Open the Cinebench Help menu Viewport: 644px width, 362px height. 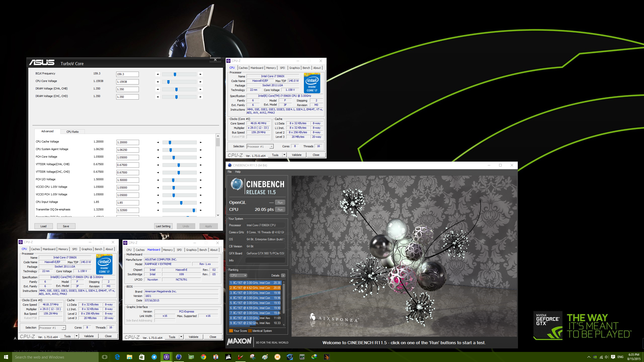[238, 172]
